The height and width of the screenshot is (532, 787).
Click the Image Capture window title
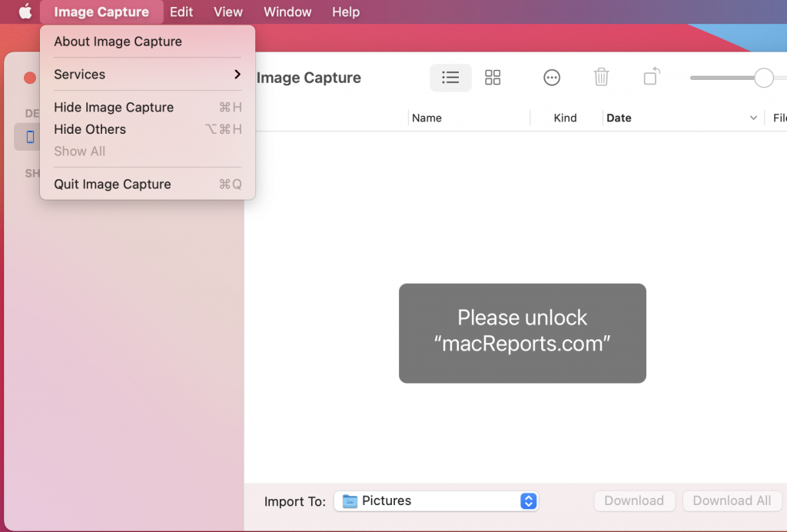coord(309,78)
